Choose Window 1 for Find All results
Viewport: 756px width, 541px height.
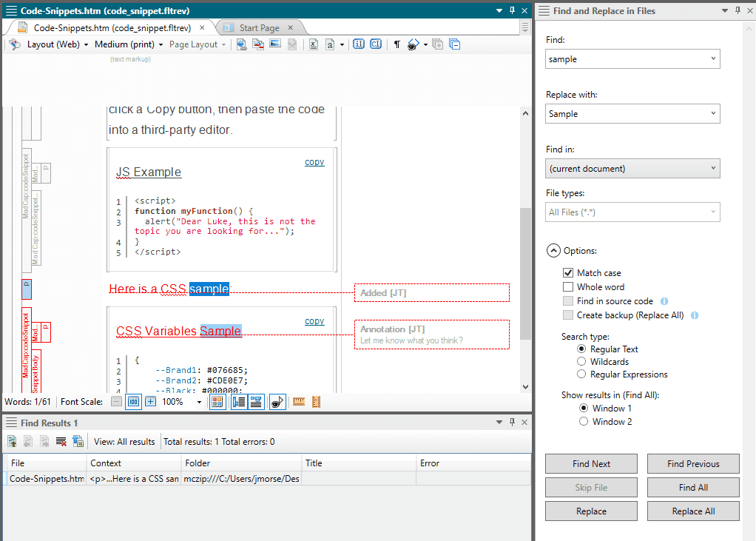tap(584, 408)
